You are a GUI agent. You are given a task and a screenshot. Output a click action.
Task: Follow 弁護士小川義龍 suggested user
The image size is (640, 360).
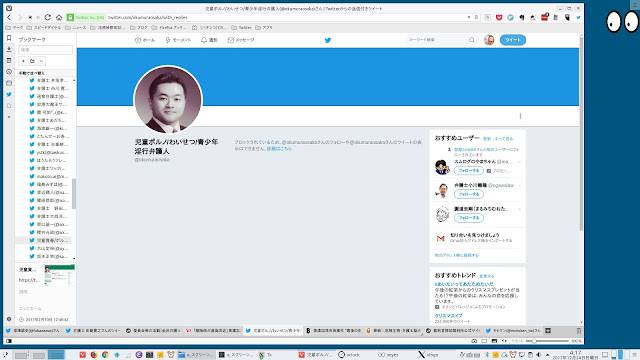469,194
